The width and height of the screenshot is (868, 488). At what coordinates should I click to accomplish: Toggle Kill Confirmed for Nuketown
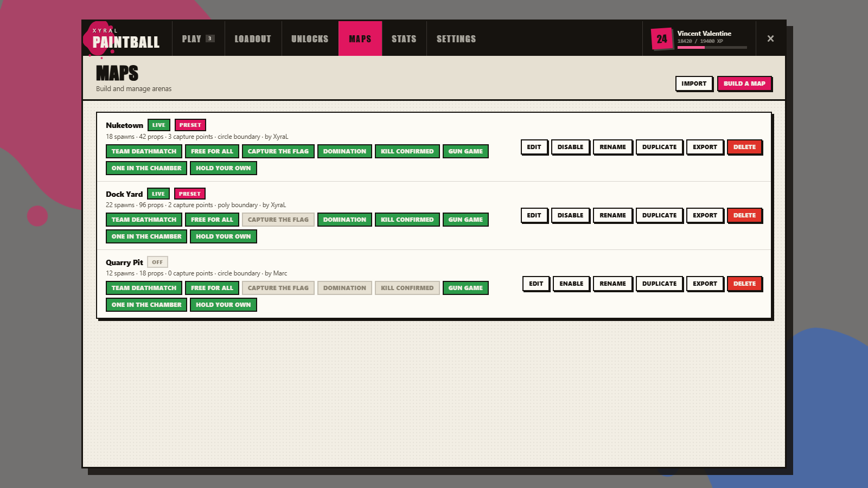coord(407,151)
